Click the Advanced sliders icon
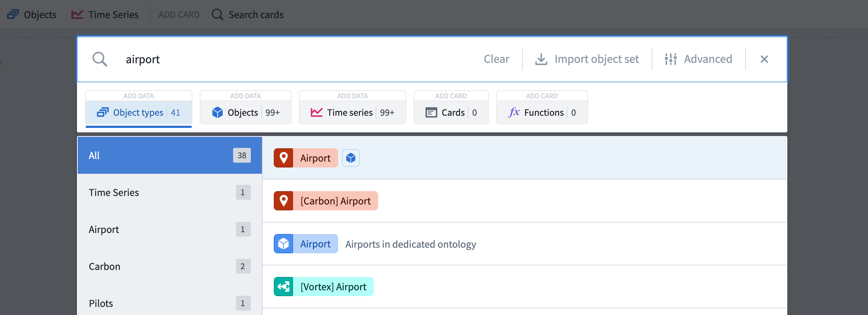Viewport: 868px width, 315px height. click(671, 59)
